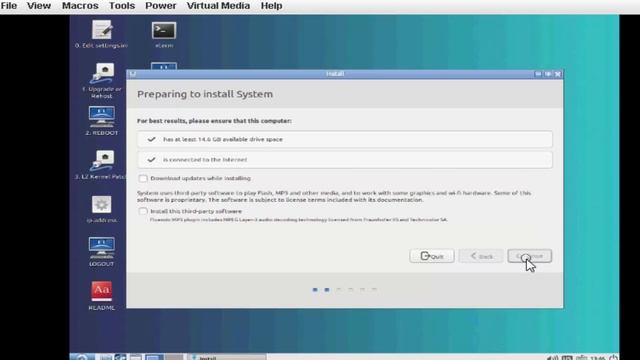The height and width of the screenshot is (360, 640).
Task: Click the network icon in system tray
Action: tap(581, 358)
